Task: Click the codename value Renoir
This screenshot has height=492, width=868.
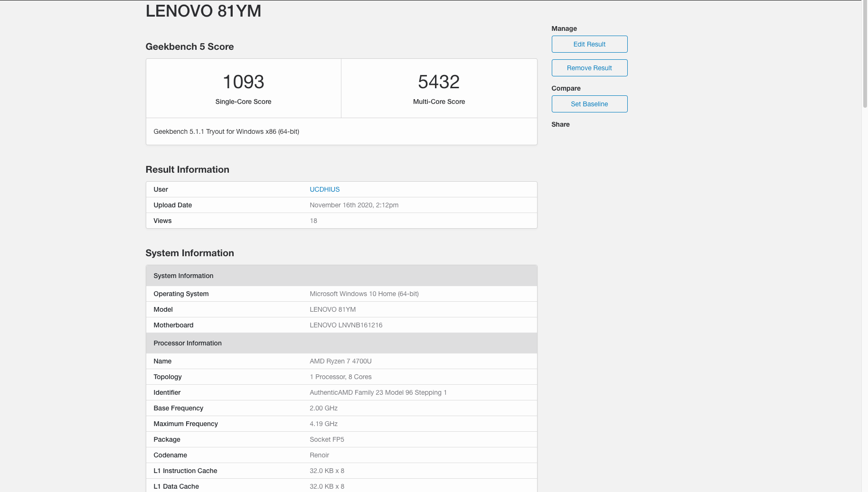Action: (320, 455)
